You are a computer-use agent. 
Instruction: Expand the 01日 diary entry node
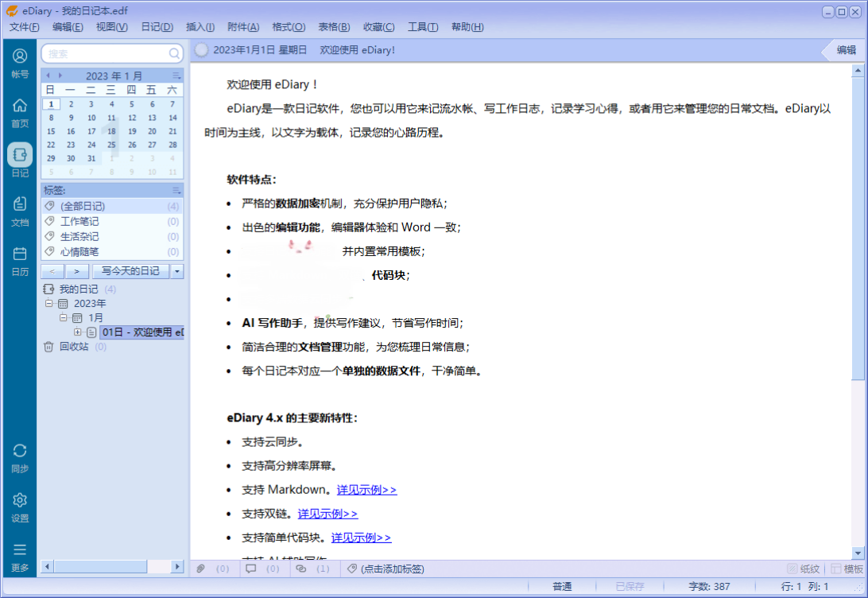77,332
